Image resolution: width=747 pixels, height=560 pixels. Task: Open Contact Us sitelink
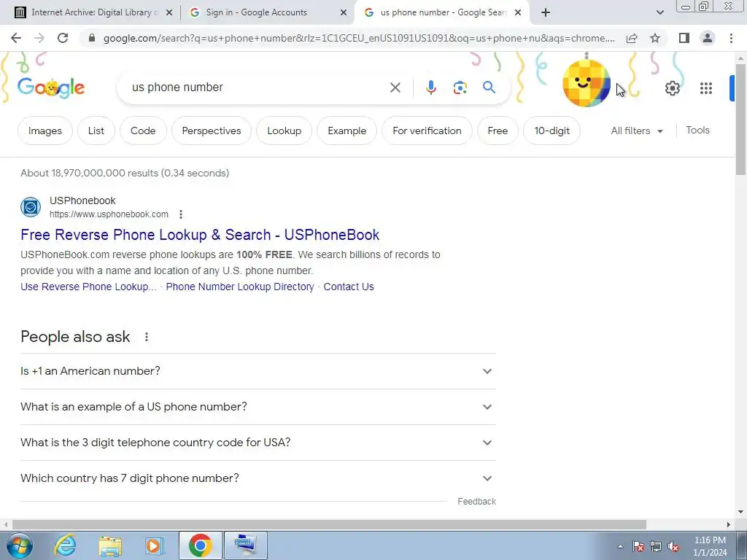[349, 287]
